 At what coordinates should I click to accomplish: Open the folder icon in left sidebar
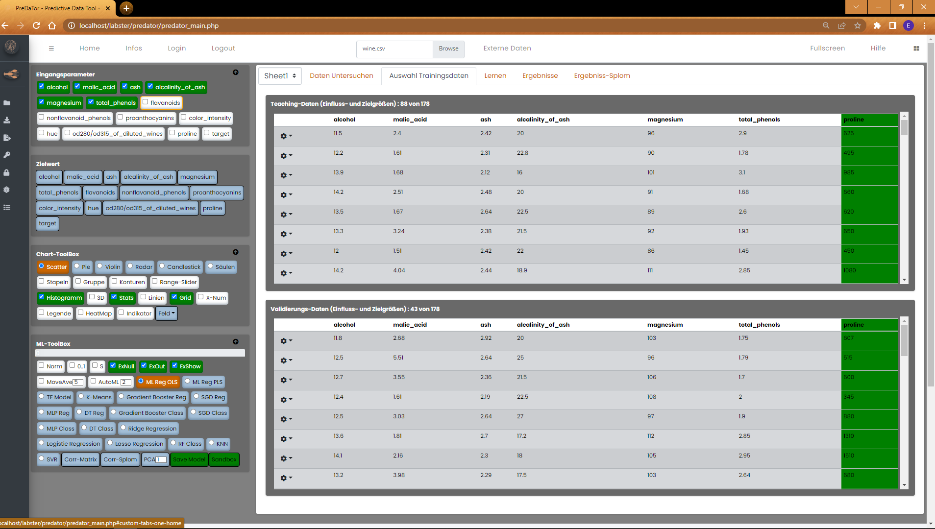tap(8, 103)
